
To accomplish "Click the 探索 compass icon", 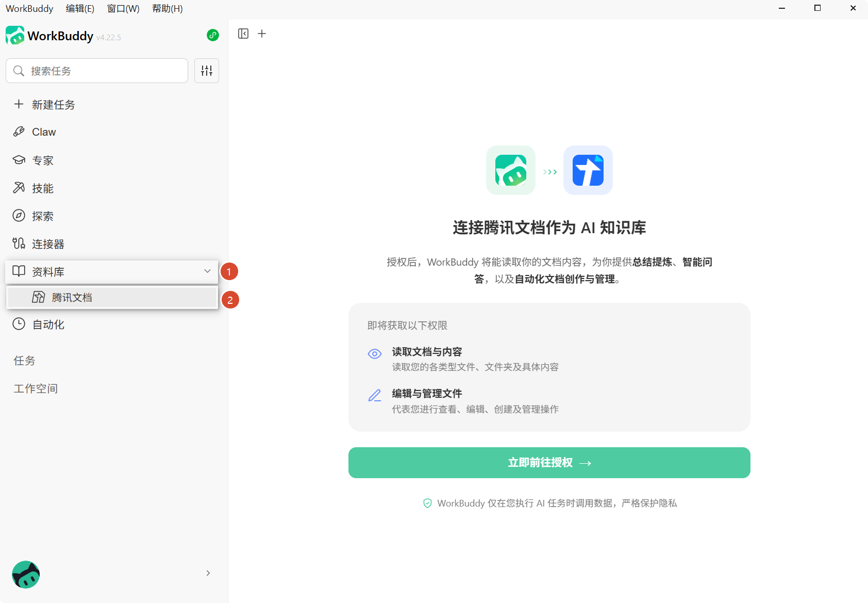I will 19,216.
